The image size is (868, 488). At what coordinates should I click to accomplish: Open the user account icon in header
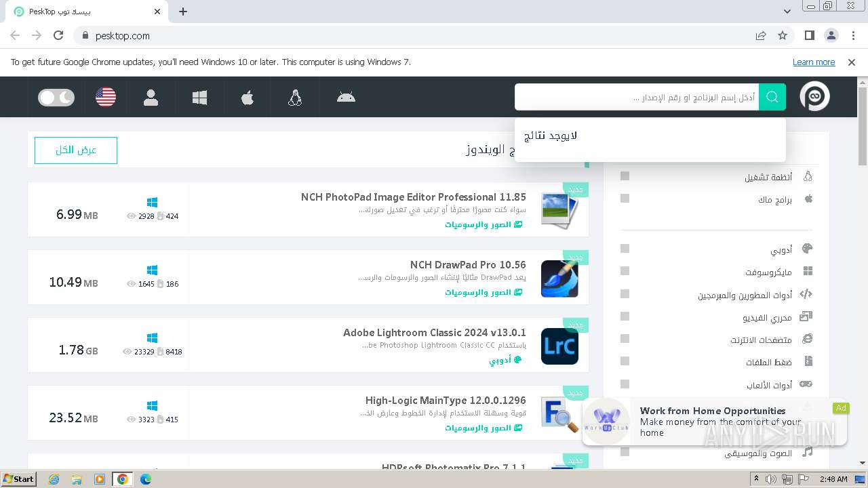click(x=151, y=98)
